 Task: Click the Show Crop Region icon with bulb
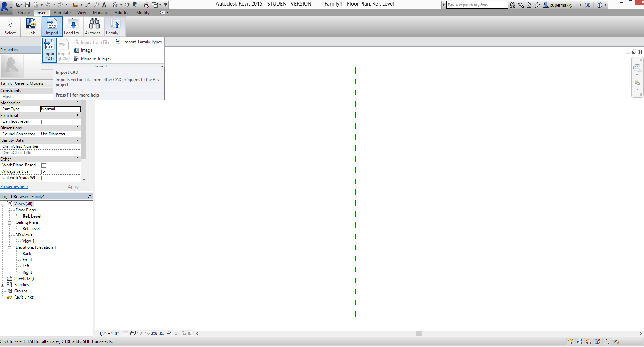161,334
